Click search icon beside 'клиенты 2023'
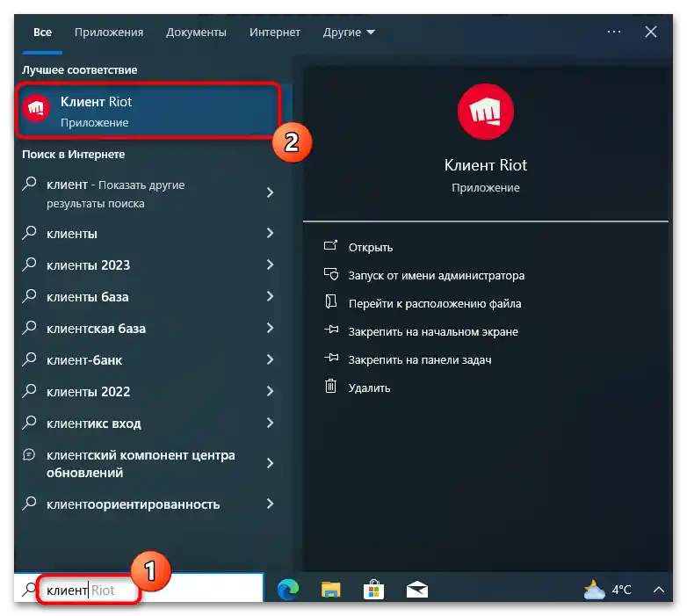The height and width of the screenshot is (616, 687). point(29,265)
